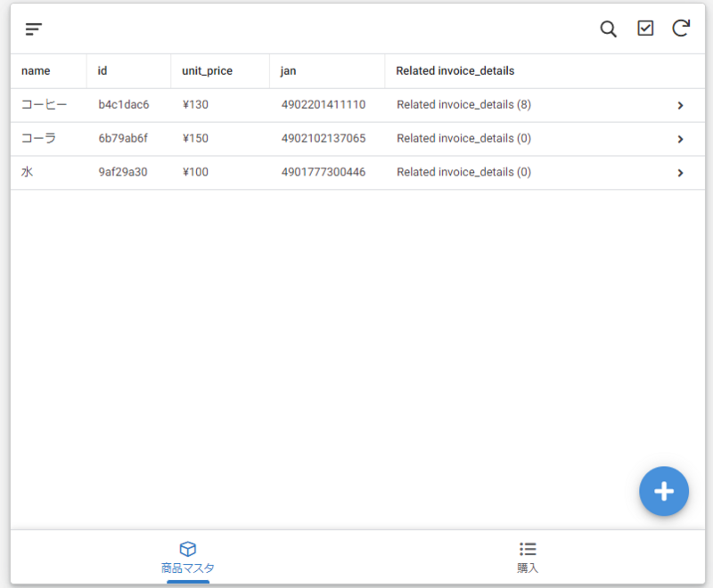Screen dimensions: 713x588
Task: Click id 9af29a30
Action: tap(123, 172)
